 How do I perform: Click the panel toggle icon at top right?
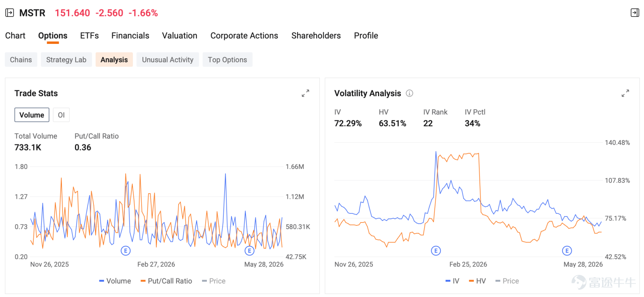coord(635,13)
